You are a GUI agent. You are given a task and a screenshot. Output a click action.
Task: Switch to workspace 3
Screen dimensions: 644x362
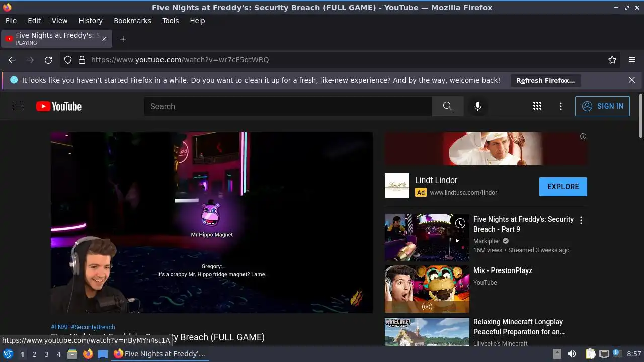click(46, 354)
